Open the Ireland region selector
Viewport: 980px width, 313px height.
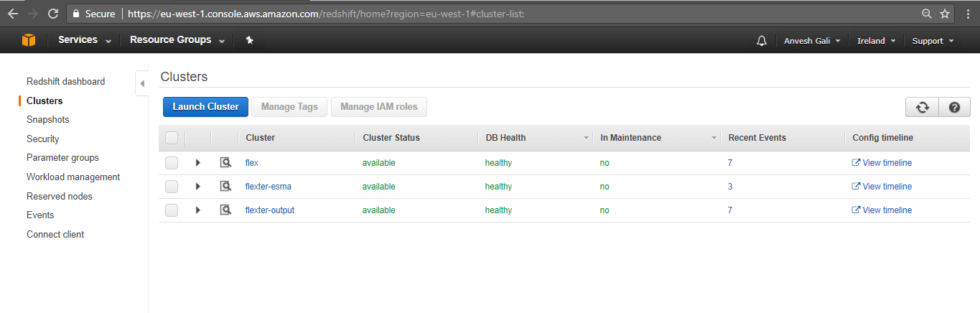pyautogui.click(x=877, y=41)
